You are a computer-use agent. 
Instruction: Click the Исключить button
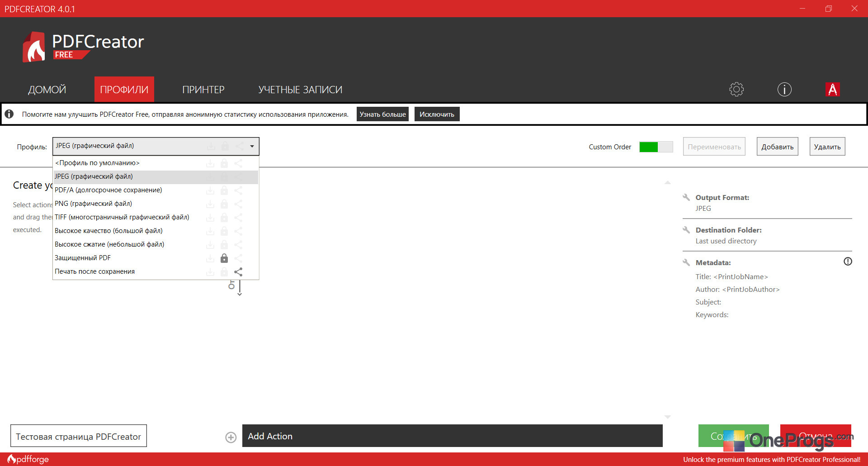[437, 114]
